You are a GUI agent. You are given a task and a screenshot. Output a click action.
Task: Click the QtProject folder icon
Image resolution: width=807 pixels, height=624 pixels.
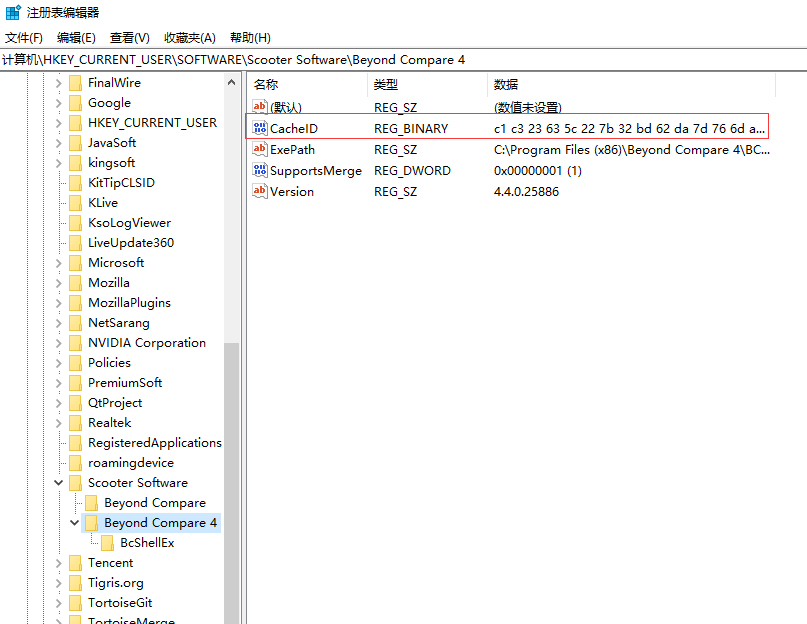click(x=75, y=403)
